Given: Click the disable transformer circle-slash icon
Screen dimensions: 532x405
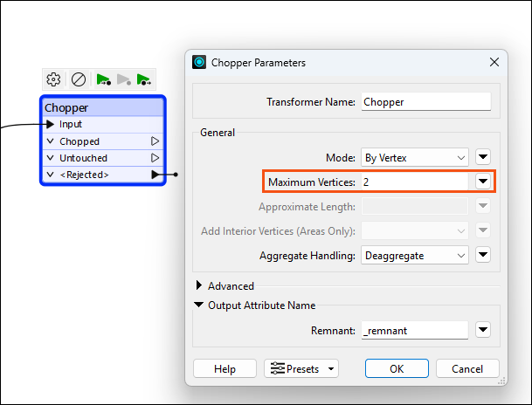Looking at the screenshot, I should [79, 79].
